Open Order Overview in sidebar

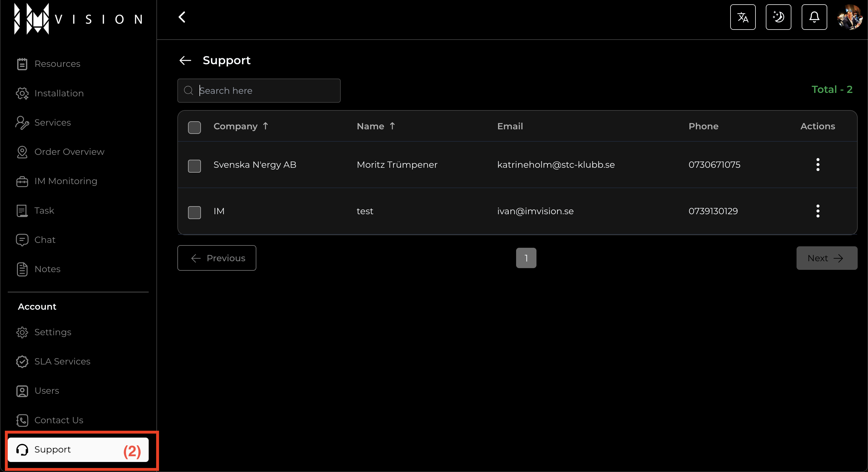[69, 152]
